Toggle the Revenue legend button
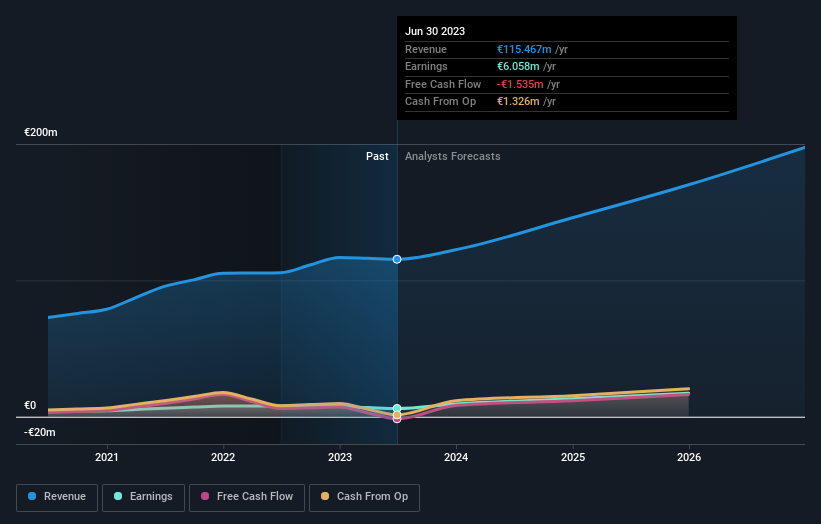The image size is (821, 524). (57, 497)
